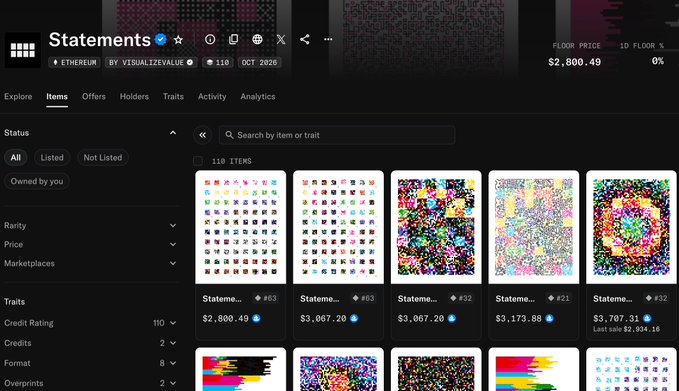Image resolution: width=679 pixels, height=391 pixels.
Task: Click the 110 items count badge
Action: pos(218,62)
